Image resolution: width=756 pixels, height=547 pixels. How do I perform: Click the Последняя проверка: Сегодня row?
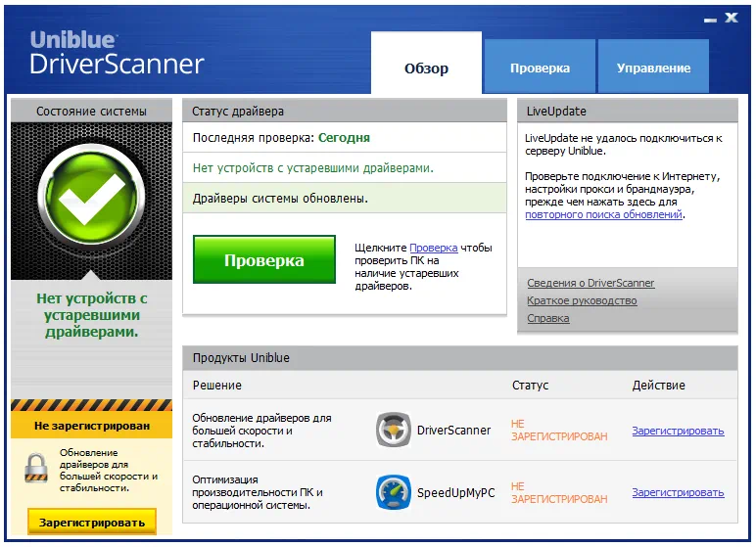[x=345, y=138]
